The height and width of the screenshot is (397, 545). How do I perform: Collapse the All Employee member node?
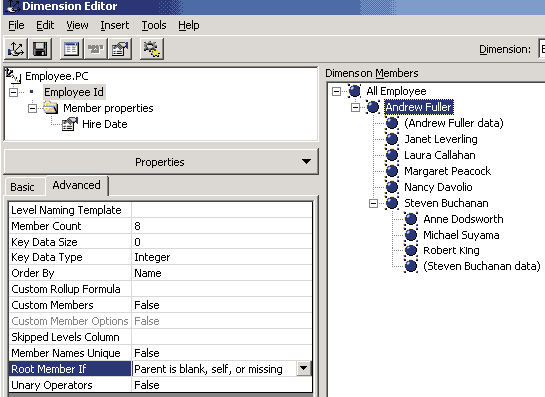tap(336, 91)
